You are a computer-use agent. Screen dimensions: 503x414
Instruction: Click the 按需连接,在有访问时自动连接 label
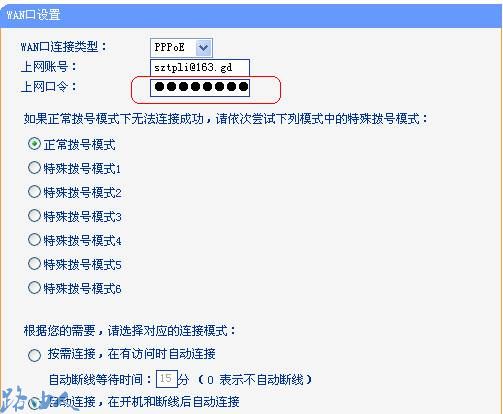point(132,354)
